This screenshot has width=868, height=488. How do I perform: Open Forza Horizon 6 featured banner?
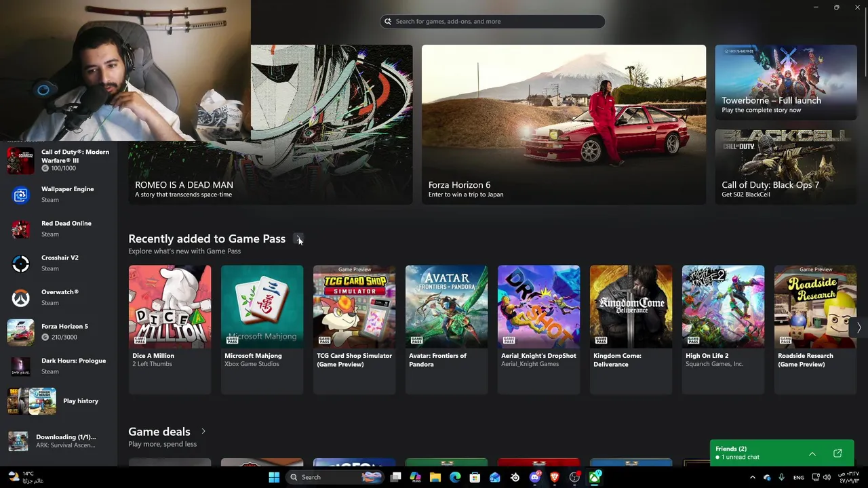coord(564,125)
